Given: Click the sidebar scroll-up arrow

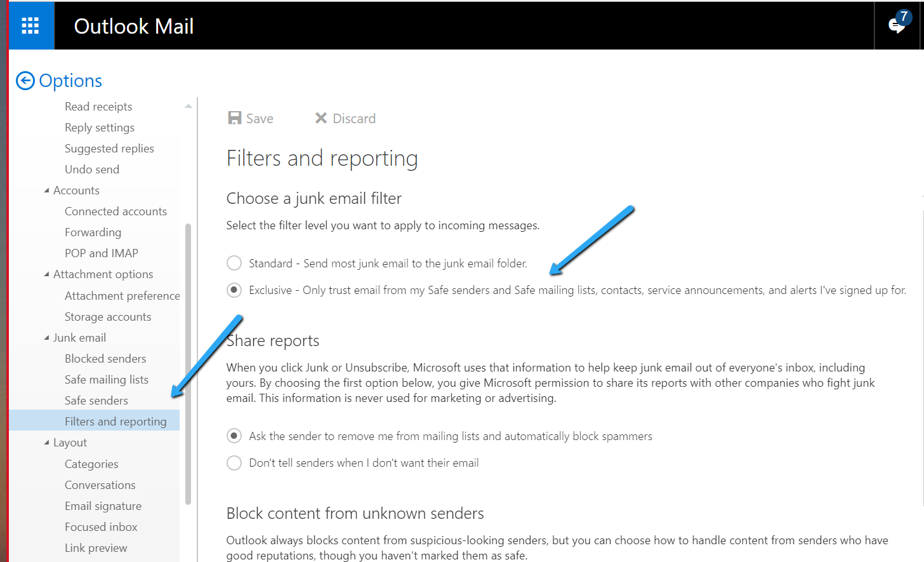Looking at the screenshot, I should click(188, 106).
